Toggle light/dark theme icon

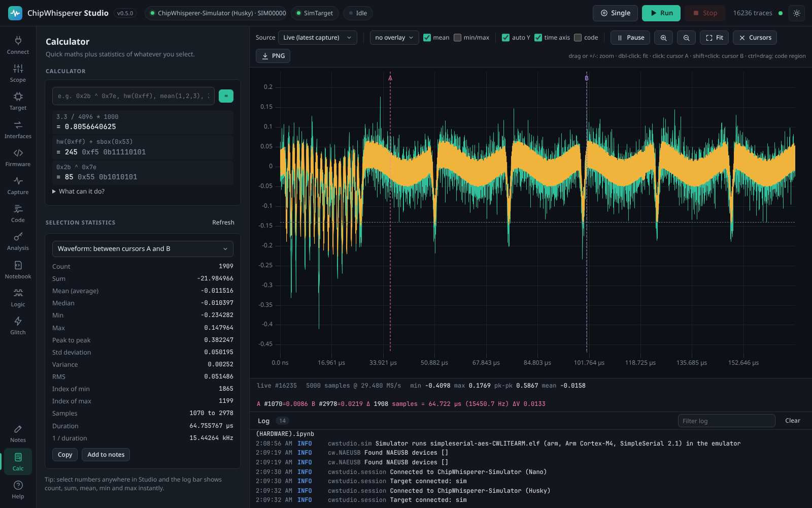797,13
